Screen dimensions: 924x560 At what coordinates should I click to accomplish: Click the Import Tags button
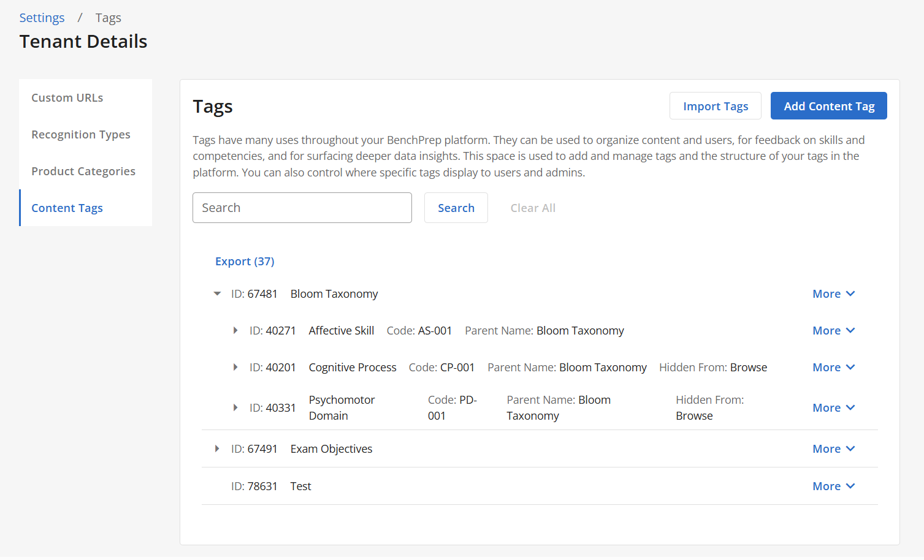point(716,106)
